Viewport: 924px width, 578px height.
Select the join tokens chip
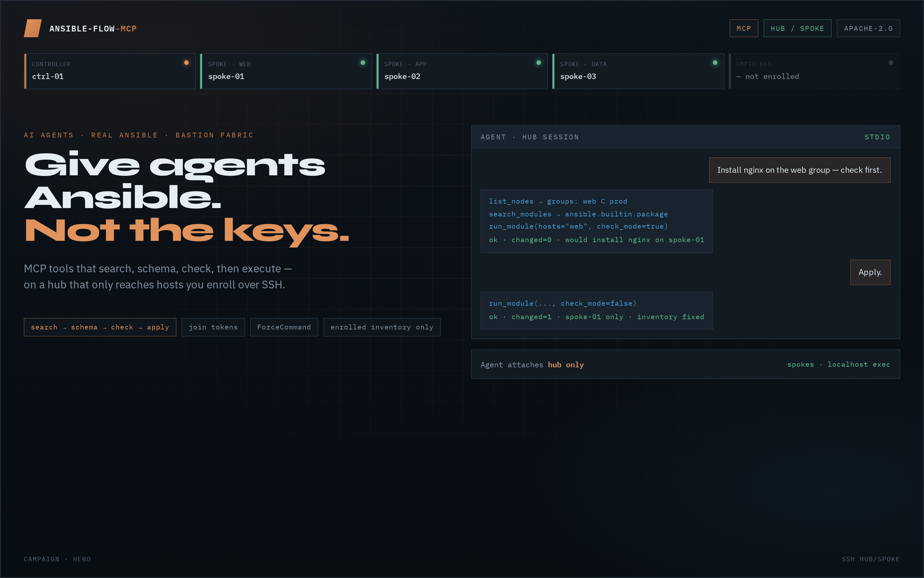coord(213,327)
